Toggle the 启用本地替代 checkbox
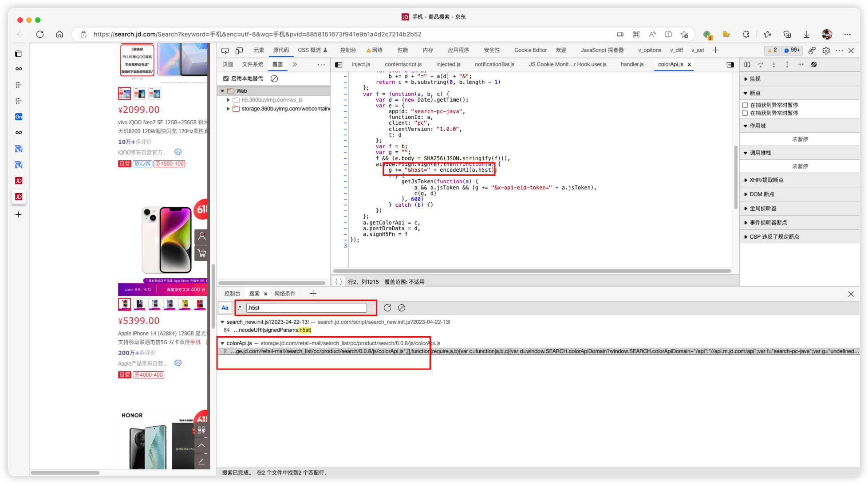This screenshot has height=484, width=868. tap(226, 79)
